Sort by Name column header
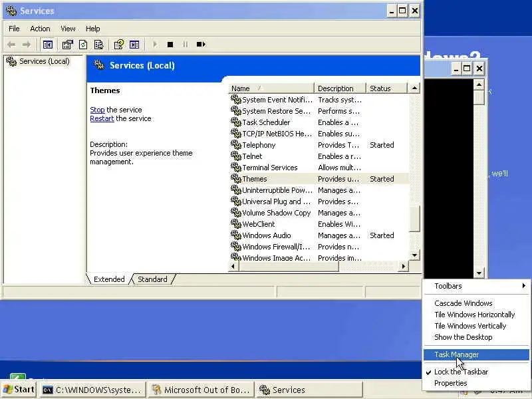 [271, 88]
